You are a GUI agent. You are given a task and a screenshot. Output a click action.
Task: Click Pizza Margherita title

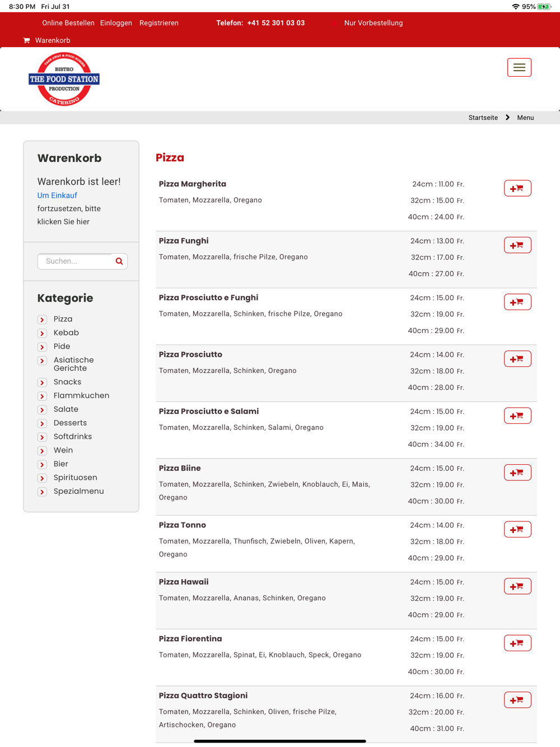pos(193,184)
